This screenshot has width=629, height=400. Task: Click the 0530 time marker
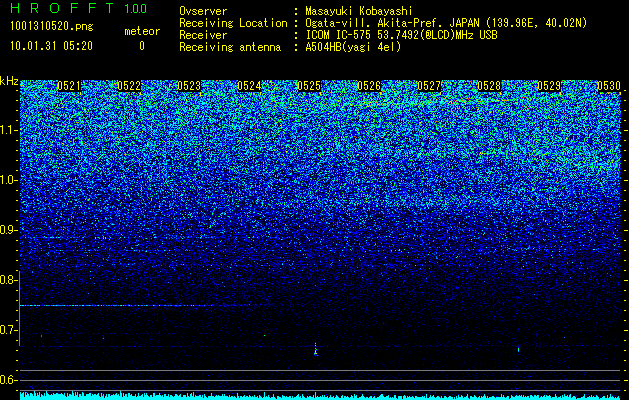[x=609, y=86]
